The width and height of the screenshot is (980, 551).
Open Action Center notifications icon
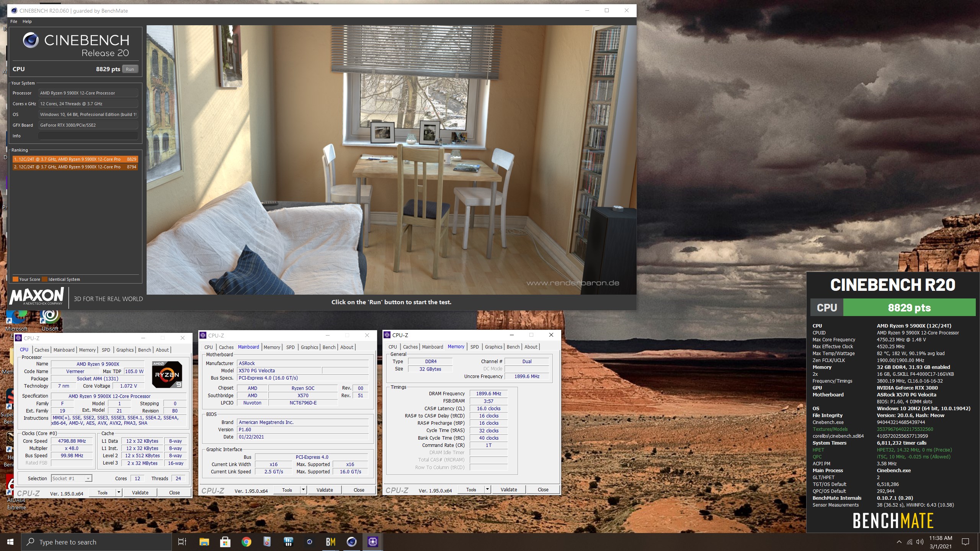coord(965,542)
